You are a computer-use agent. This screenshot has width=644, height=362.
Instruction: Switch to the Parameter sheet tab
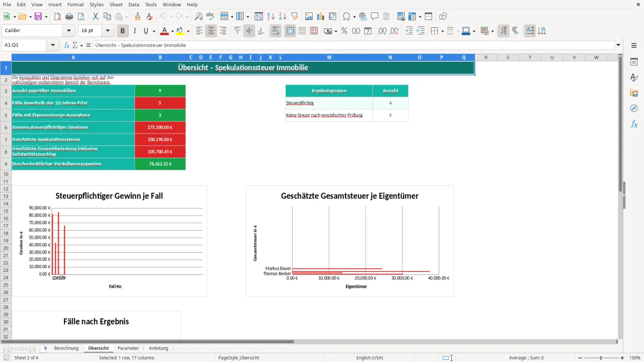[x=128, y=348]
